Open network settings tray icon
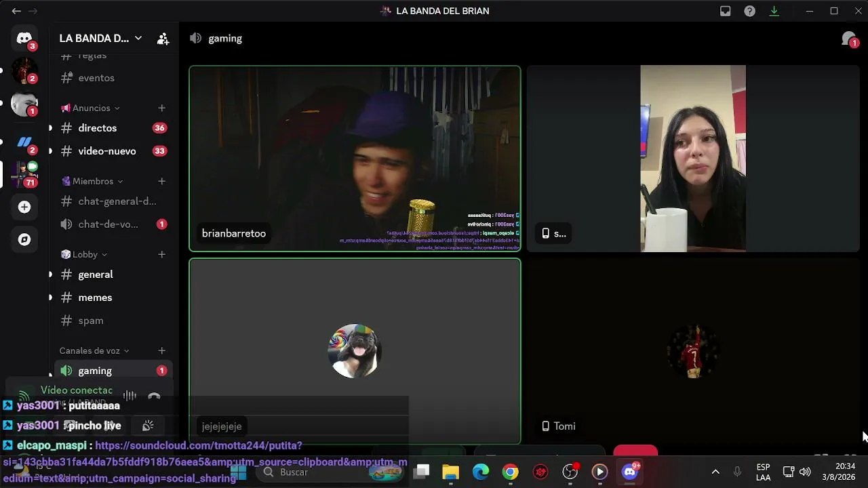 pos(789,472)
